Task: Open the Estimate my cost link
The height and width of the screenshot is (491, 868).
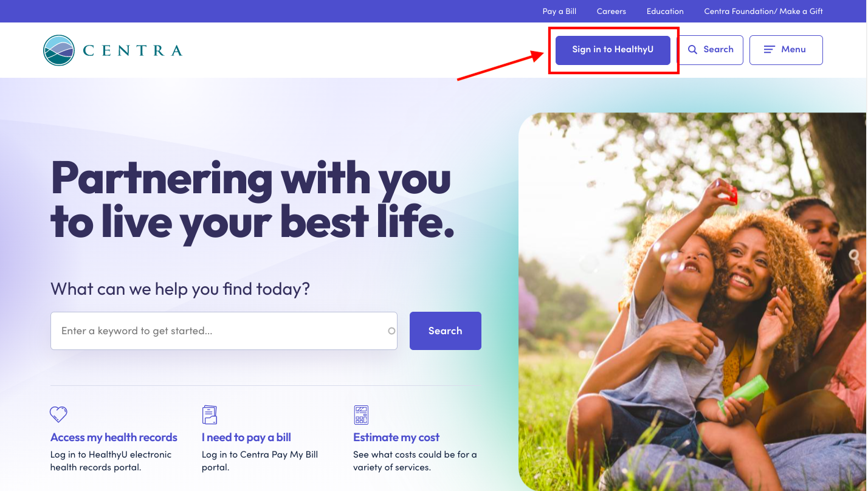Action: click(x=396, y=438)
